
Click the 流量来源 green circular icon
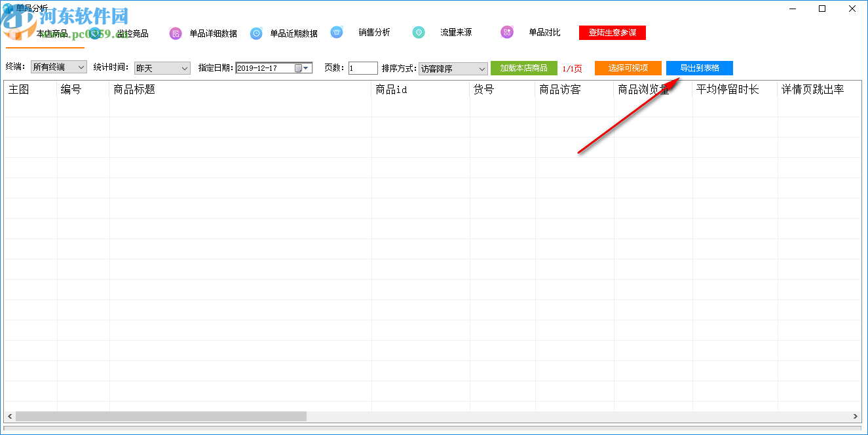[419, 32]
